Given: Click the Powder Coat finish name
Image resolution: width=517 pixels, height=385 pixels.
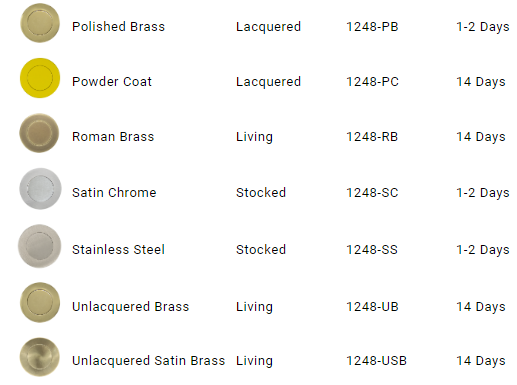Looking at the screenshot, I should (x=112, y=82).
